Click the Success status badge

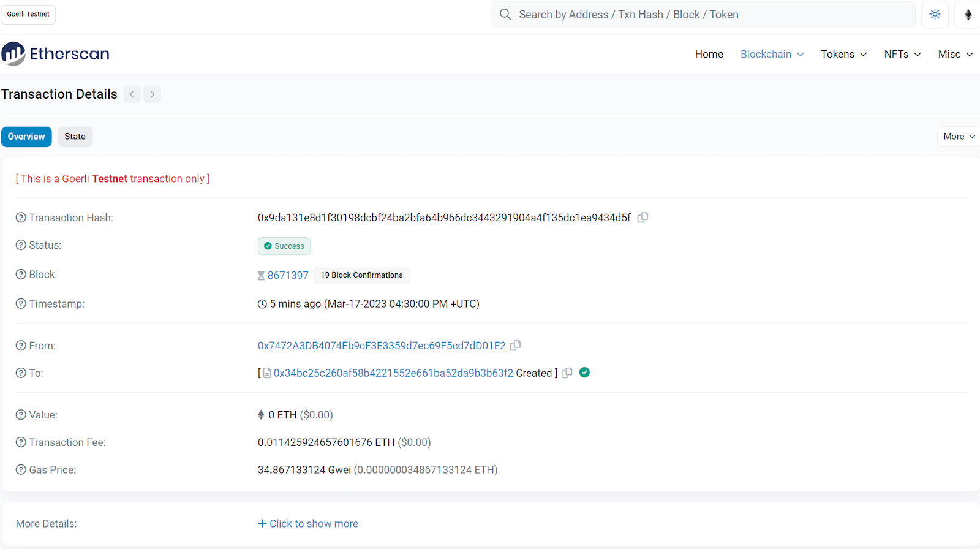coord(284,246)
